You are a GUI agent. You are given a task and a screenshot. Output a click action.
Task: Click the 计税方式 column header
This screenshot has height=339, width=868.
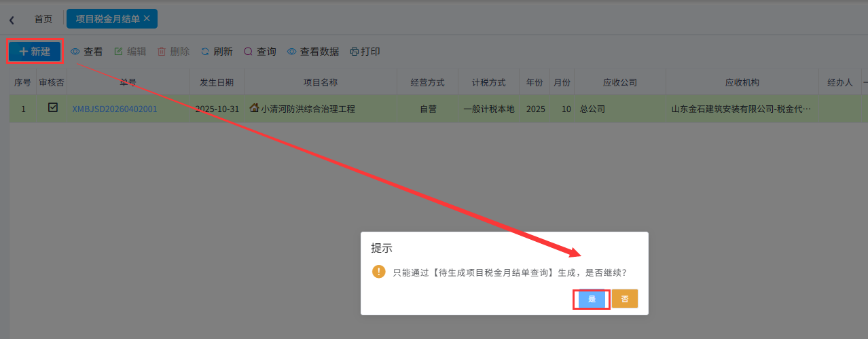click(489, 82)
